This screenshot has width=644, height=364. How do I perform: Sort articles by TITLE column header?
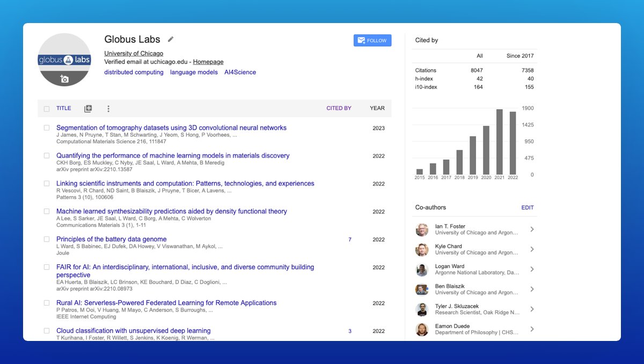click(64, 108)
